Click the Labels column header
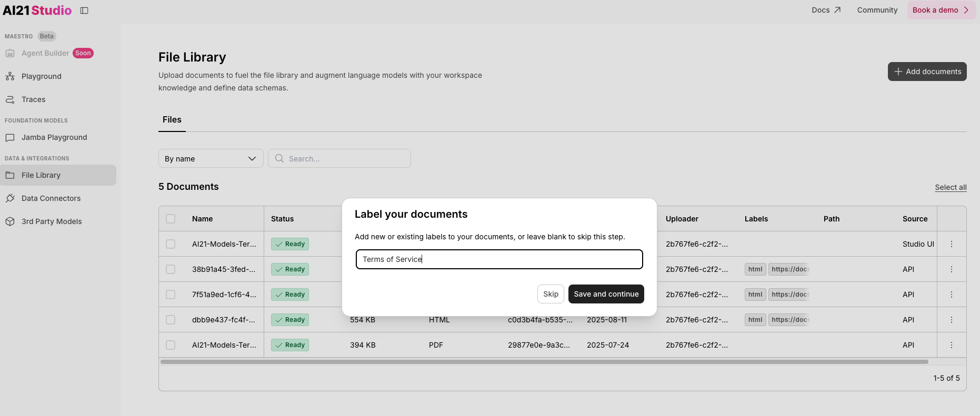This screenshot has height=416, width=980. (x=756, y=219)
